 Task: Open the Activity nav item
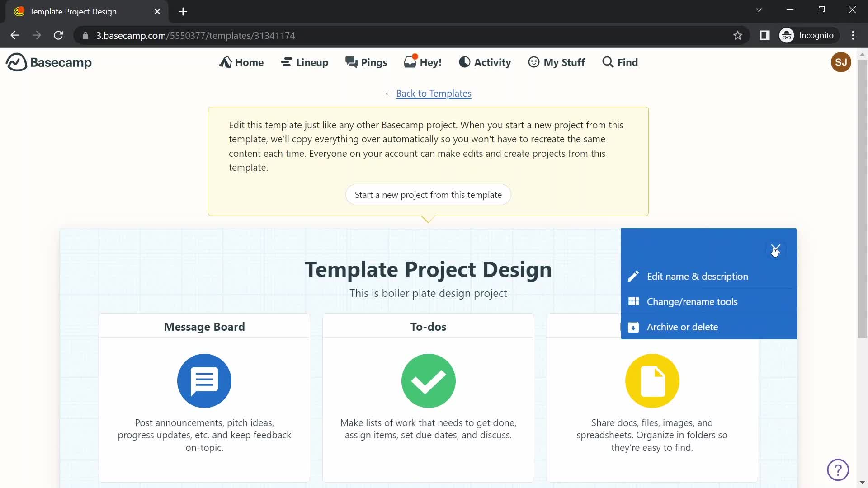point(485,62)
